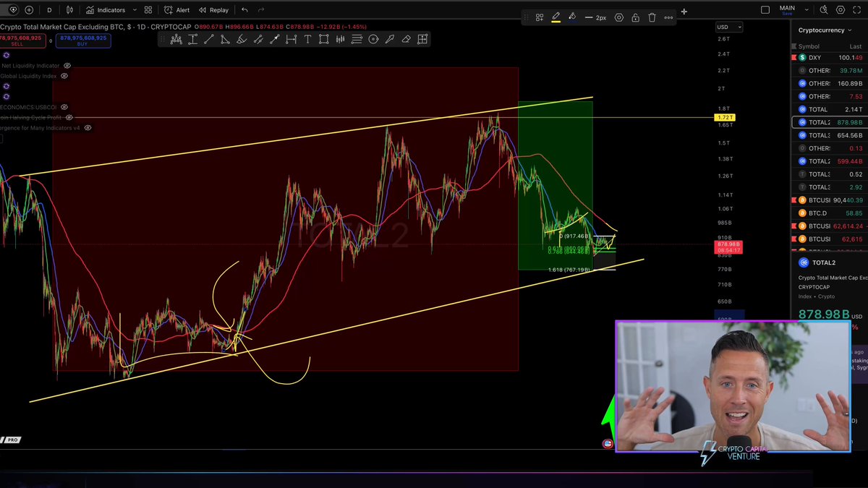868x488 pixels.
Task: Click the red SELL button
Action: [22, 40]
